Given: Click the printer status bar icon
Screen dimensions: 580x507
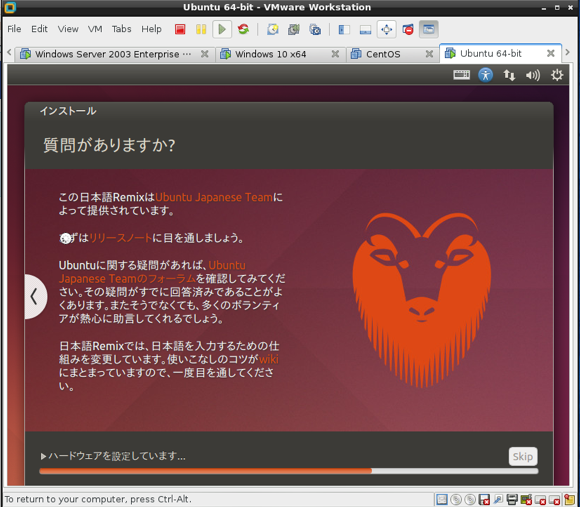Looking at the screenshot, I should (x=512, y=500).
